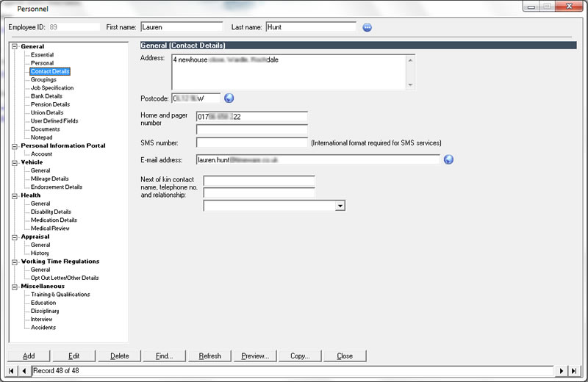The width and height of the screenshot is (588, 382).
Task: Go to the next record
Action: click(562, 371)
